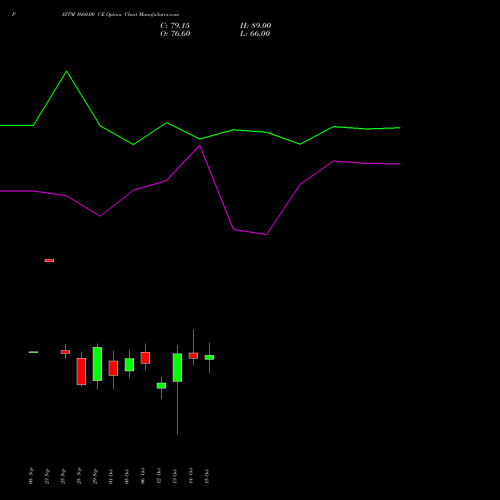Select the 29 Sep date label

click(x=95, y=476)
